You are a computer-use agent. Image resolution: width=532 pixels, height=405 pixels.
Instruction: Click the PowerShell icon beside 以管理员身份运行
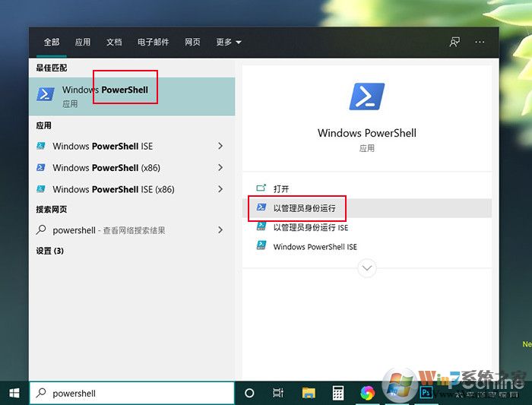point(261,207)
